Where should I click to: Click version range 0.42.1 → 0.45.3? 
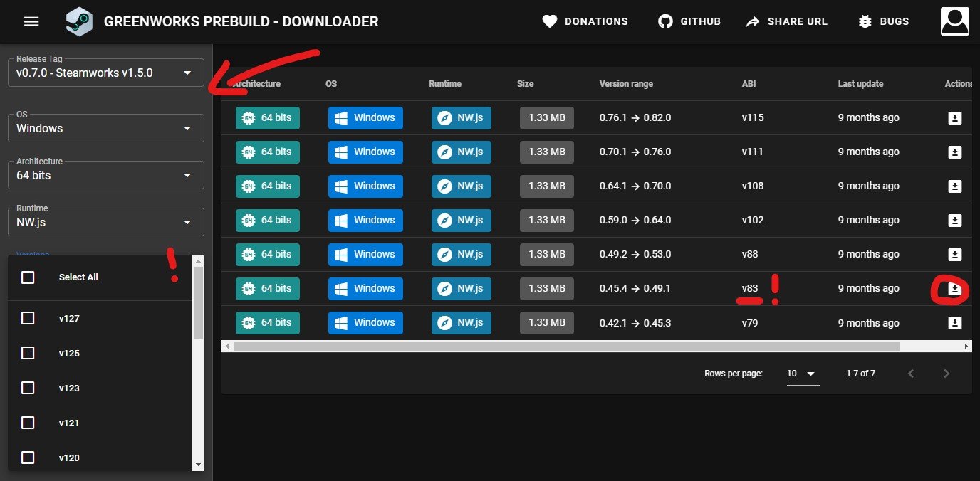tap(635, 323)
